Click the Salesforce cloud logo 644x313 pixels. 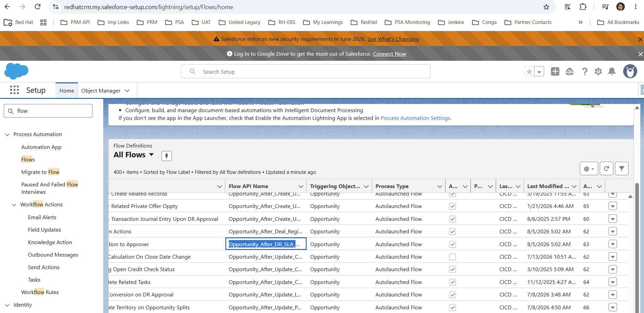(16, 71)
